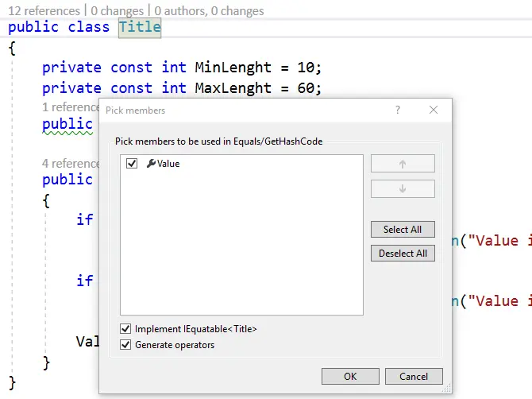Click the Select All button
This screenshot has width=532, height=399.
point(403,229)
